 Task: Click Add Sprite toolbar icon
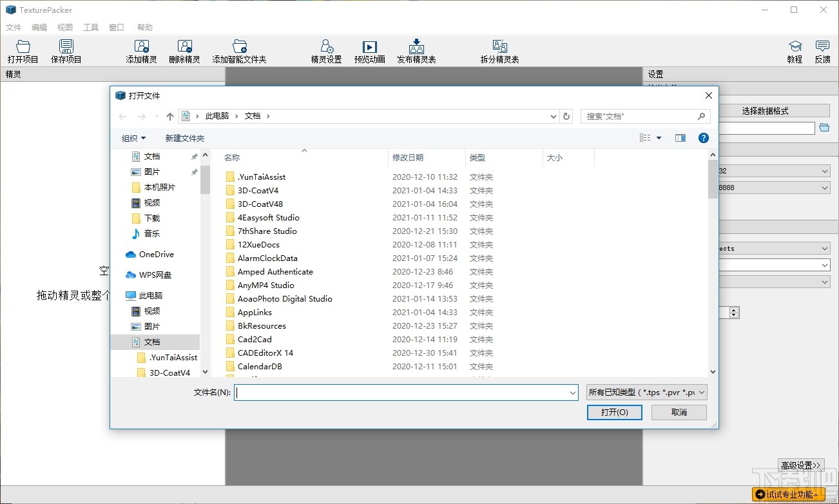[x=141, y=51]
